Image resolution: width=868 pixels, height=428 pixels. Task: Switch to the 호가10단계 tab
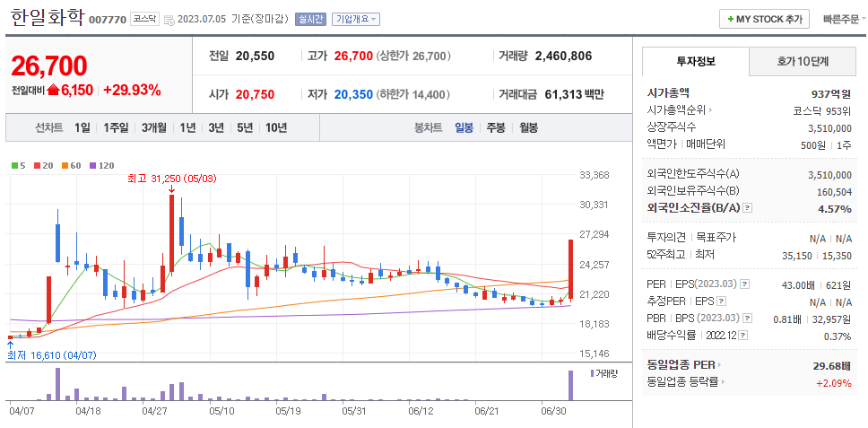point(803,61)
